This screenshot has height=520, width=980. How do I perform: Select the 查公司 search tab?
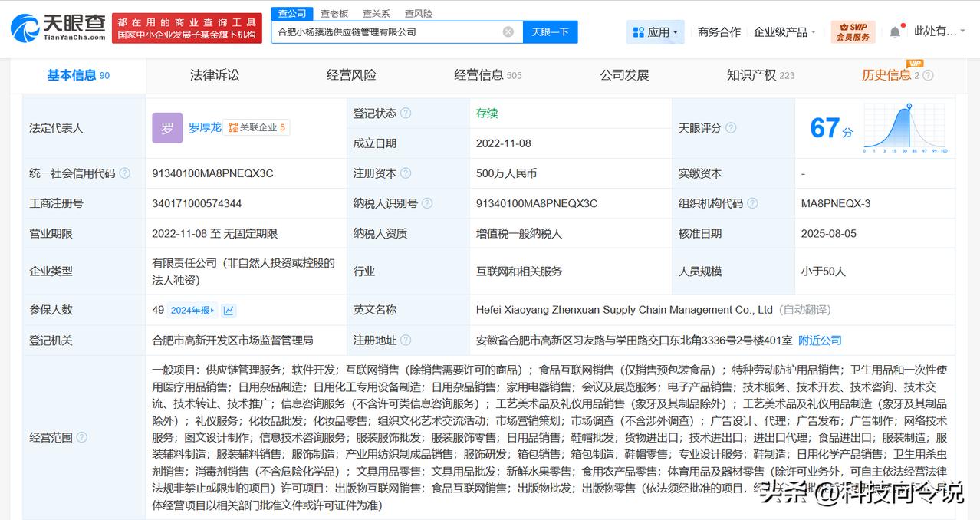[x=292, y=13]
